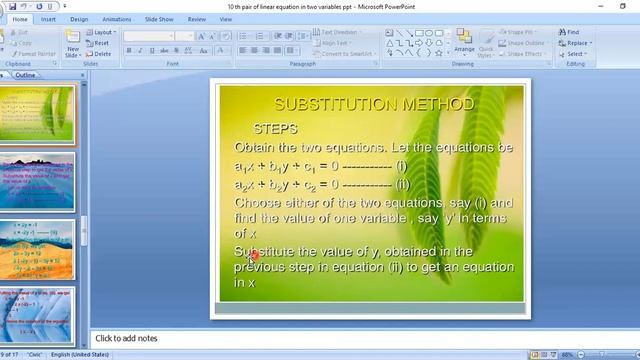Open the Columns menu in the Paragraph group
Image resolution: width=640 pixels, height=360 pixels.
tap(291, 51)
